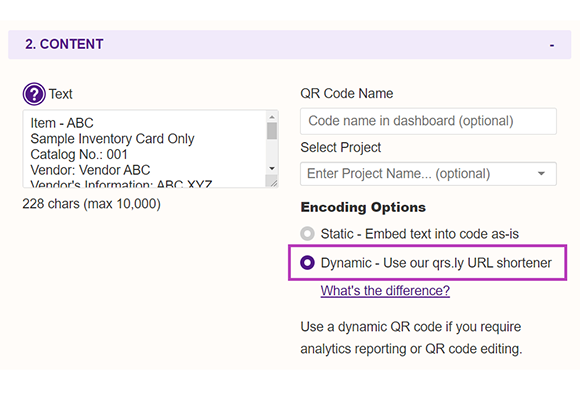
Task: Click the QR Code Name input field
Action: coord(428,121)
